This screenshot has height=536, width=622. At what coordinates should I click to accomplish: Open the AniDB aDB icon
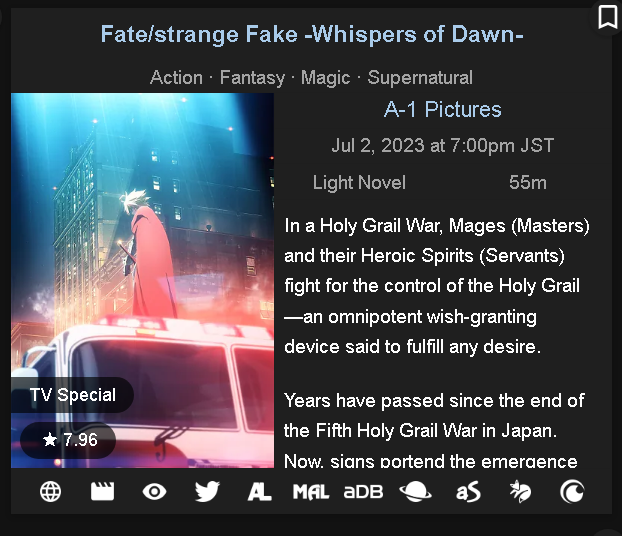pyautogui.click(x=363, y=492)
